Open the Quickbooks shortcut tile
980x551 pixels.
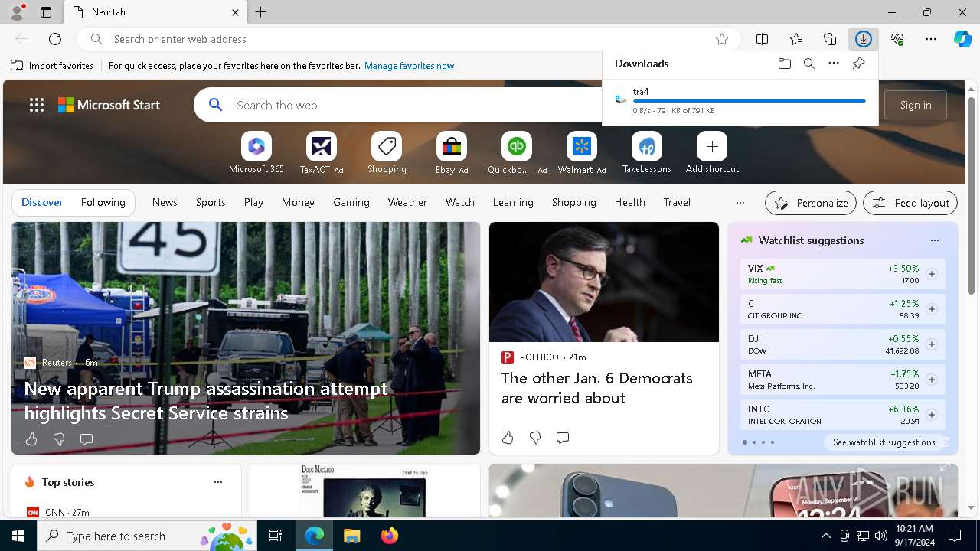point(517,153)
